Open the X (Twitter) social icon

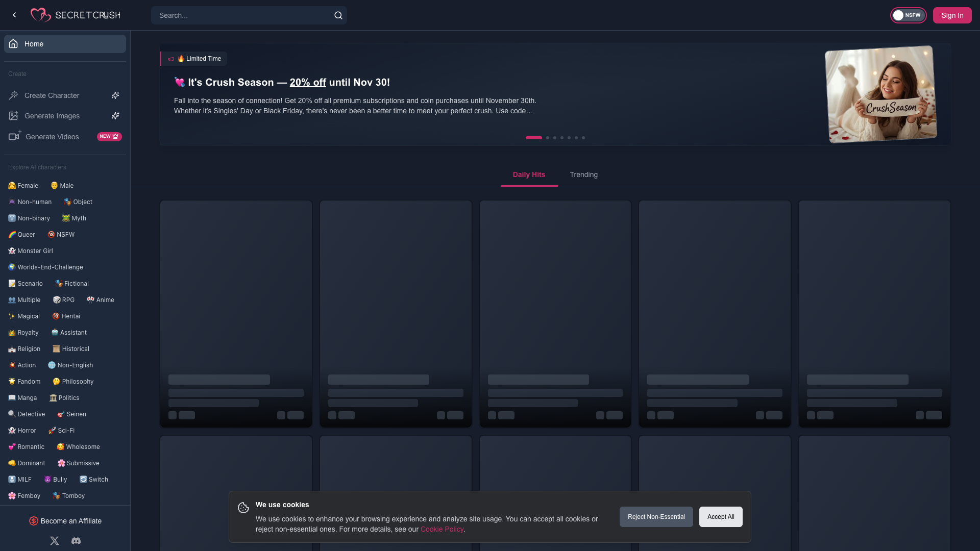coord(55,541)
